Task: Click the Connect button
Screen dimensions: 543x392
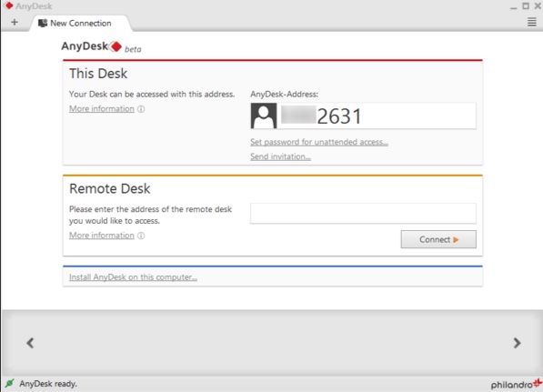Action: (x=438, y=239)
